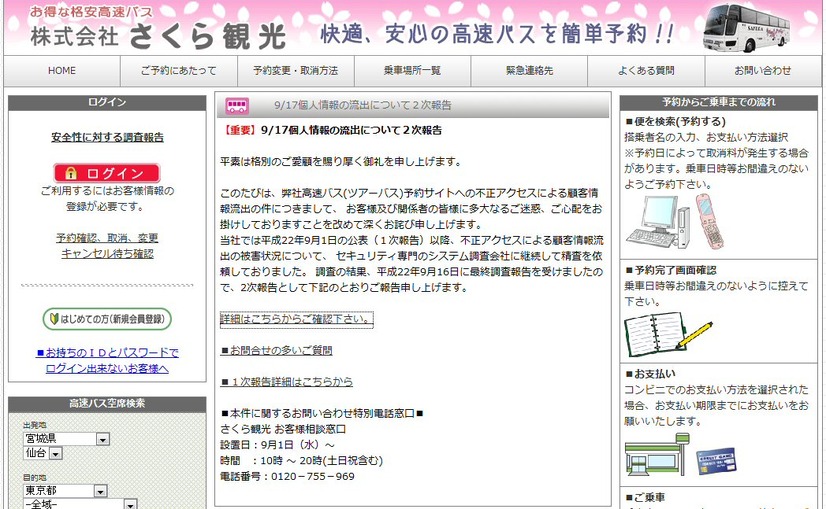
Task: Click the phone number 0120-755-969
Action: [313, 476]
